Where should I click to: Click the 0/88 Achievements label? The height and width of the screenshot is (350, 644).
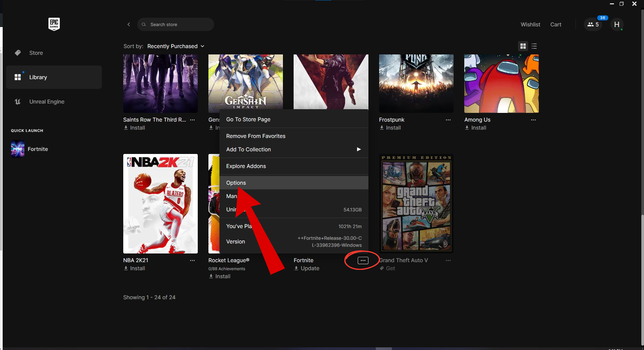pyautogui.click(x=227, y=269)
